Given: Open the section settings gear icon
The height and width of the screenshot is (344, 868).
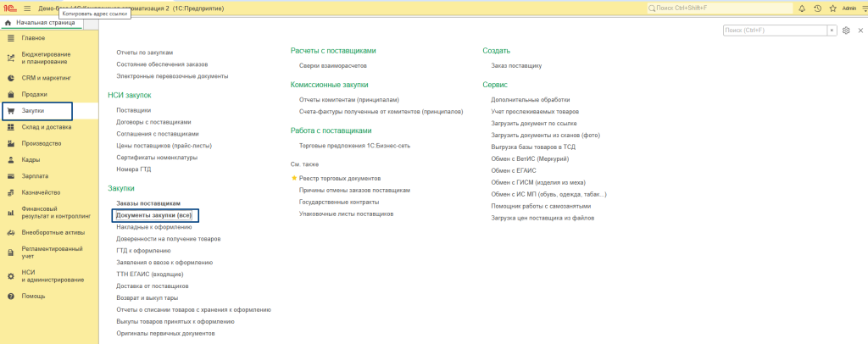Looking at the screenshot, I should [x=846, y=31].
